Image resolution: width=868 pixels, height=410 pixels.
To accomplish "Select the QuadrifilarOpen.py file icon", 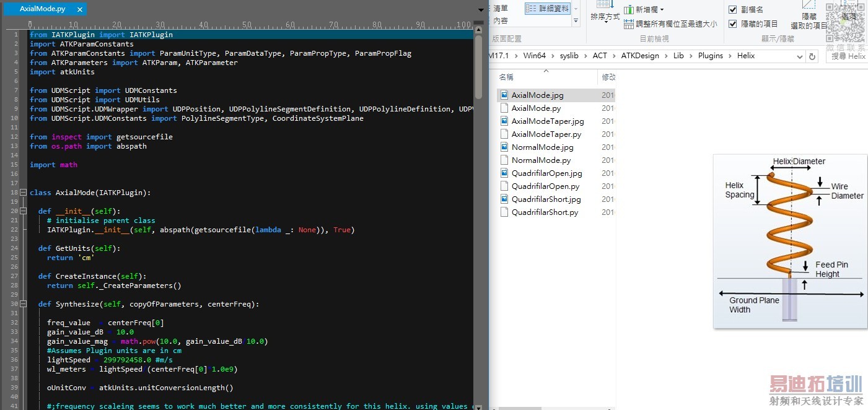I will tap(504, 186).
